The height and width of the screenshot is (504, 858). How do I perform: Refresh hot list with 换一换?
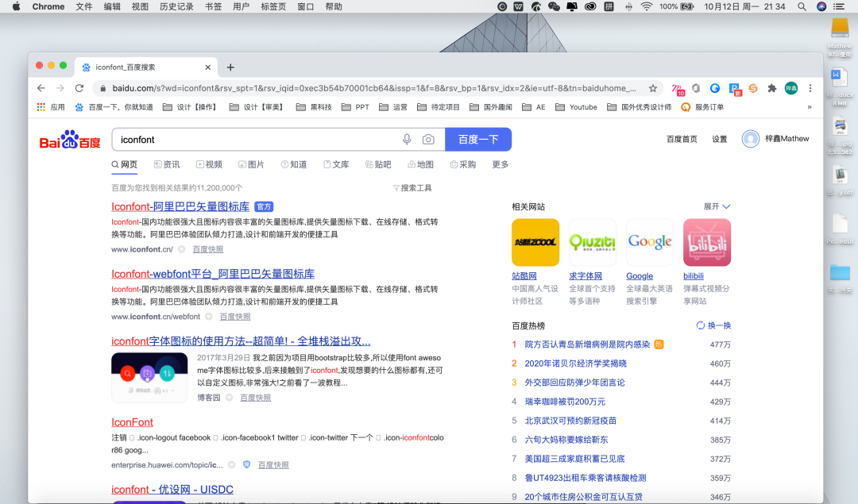point(713,325)
